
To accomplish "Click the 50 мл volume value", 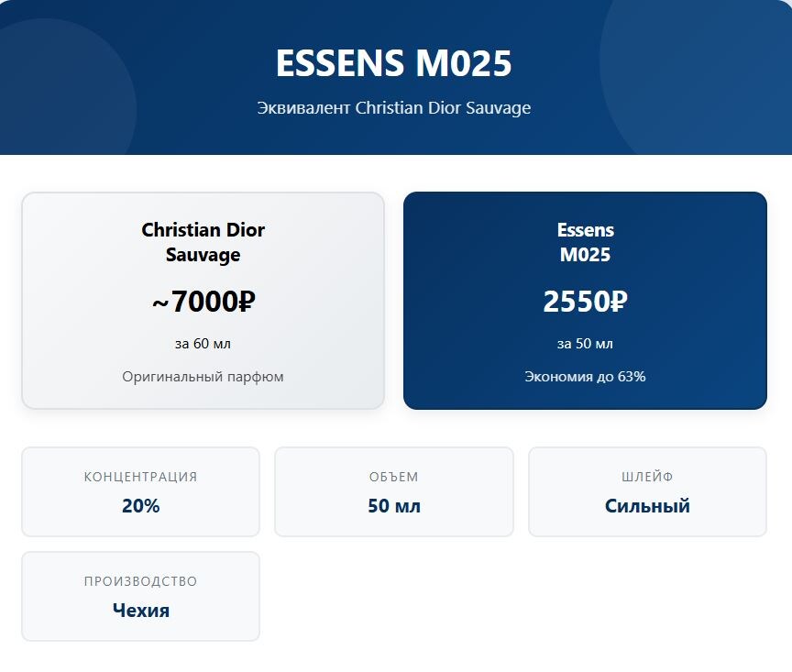I will (x=394, y=506).
